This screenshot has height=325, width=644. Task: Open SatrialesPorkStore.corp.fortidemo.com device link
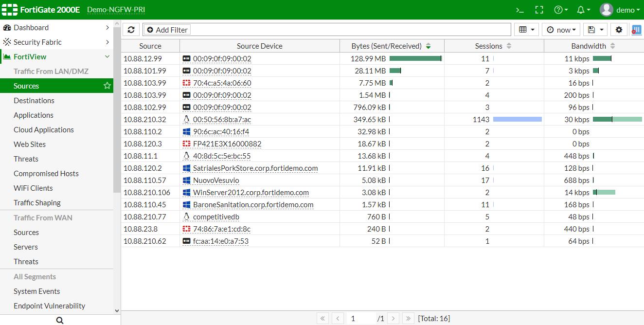click(x=255, y=168)
